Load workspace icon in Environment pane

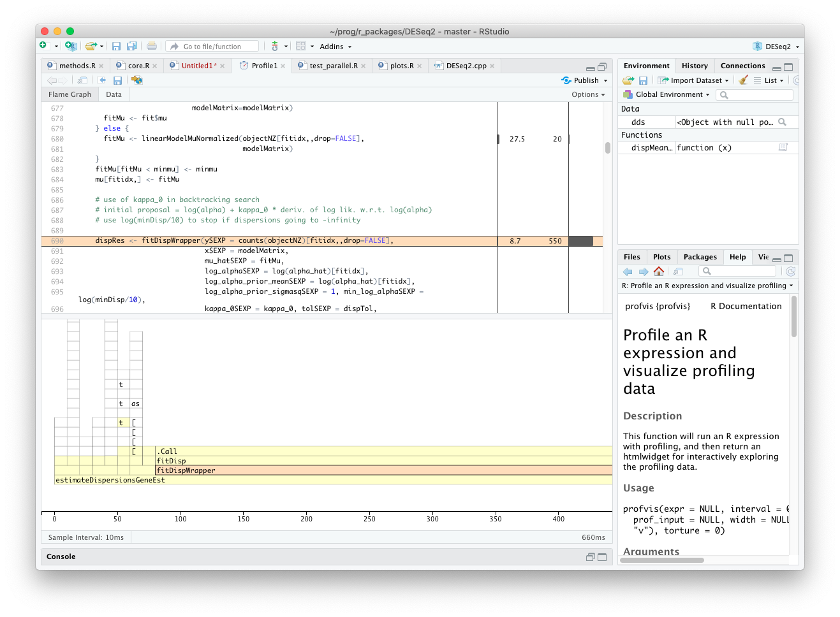point(628,80)
